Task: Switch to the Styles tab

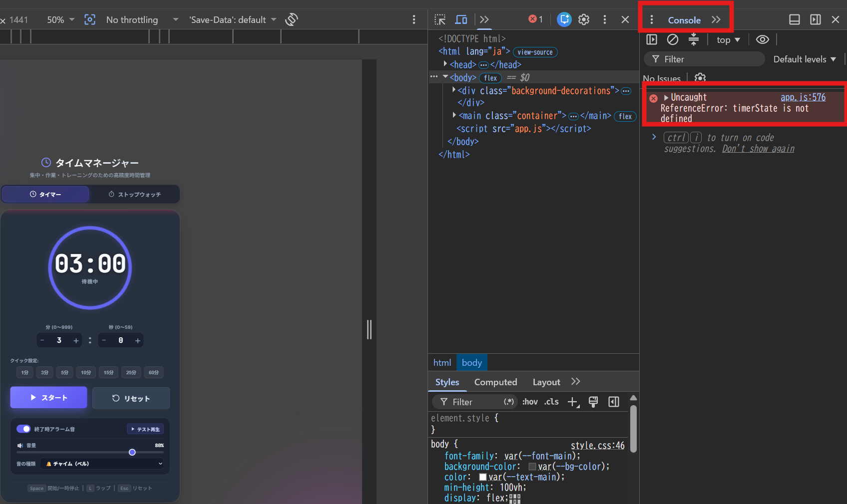Action: pyautogui.click(x=447, y=382)
